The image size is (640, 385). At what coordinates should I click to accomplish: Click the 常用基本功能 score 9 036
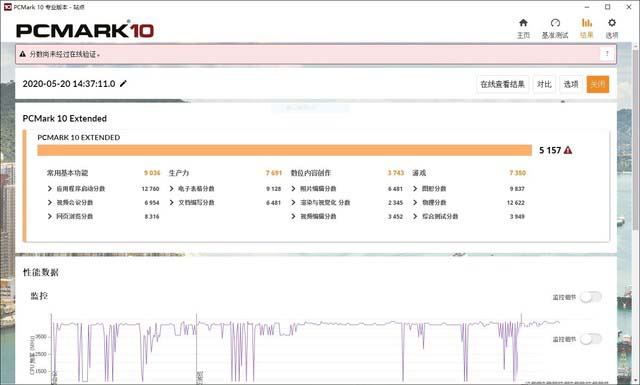point(152,173)
